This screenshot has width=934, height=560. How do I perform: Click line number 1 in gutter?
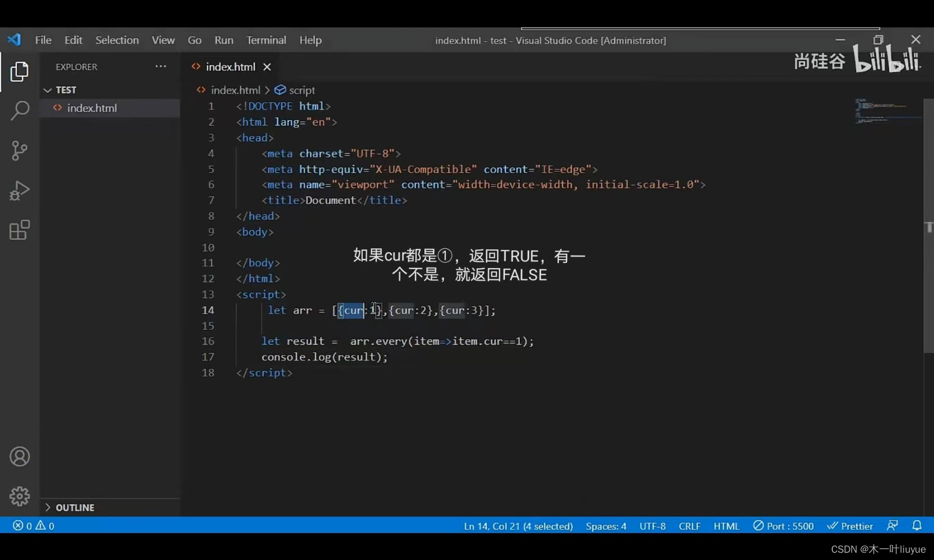[211, 106]
